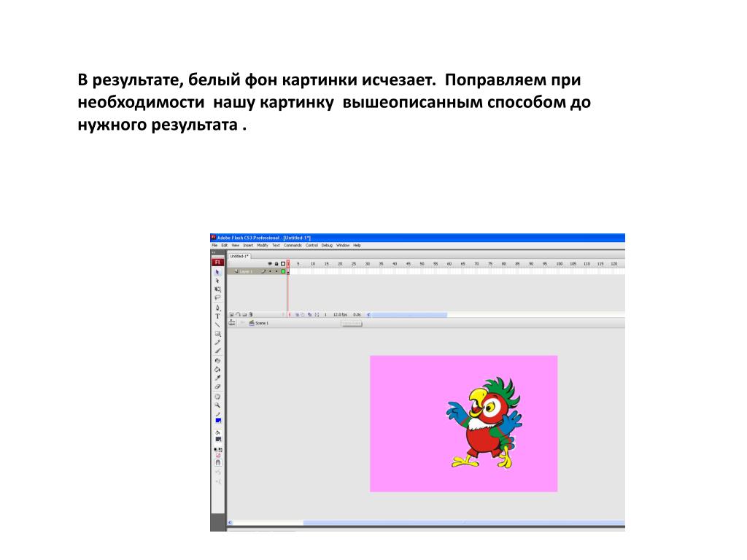Select the Eraser tool

(x=217, y=386)
